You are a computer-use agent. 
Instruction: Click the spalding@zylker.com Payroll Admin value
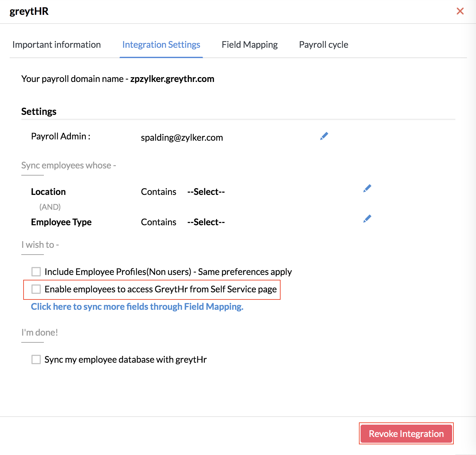click(182, 138)
